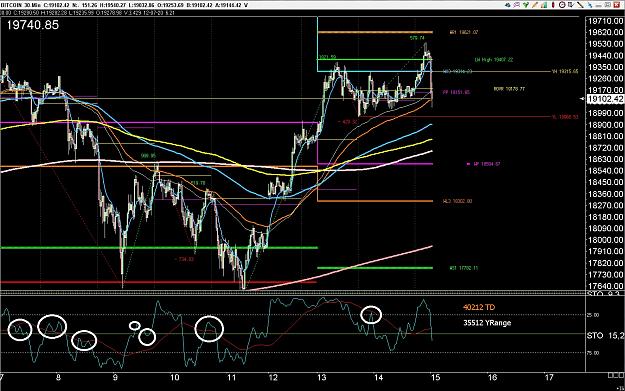Close the chart with red X button
625x391 pixels.
(x=617, y=5)
